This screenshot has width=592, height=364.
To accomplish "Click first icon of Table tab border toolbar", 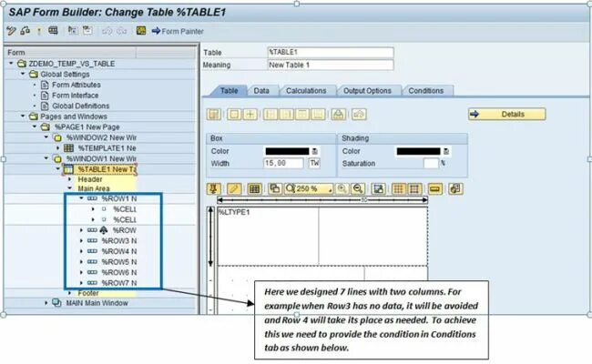I will pos(214,115).
